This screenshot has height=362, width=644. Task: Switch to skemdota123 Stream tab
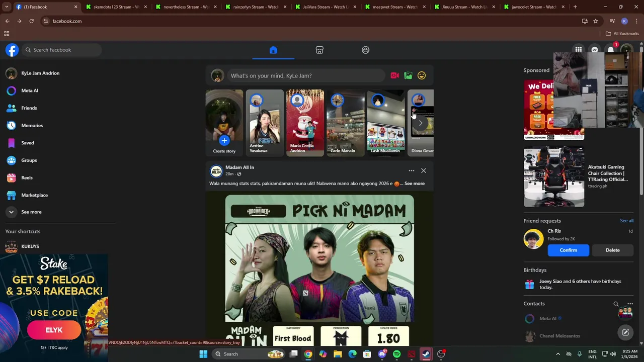[x=116, y=7]
